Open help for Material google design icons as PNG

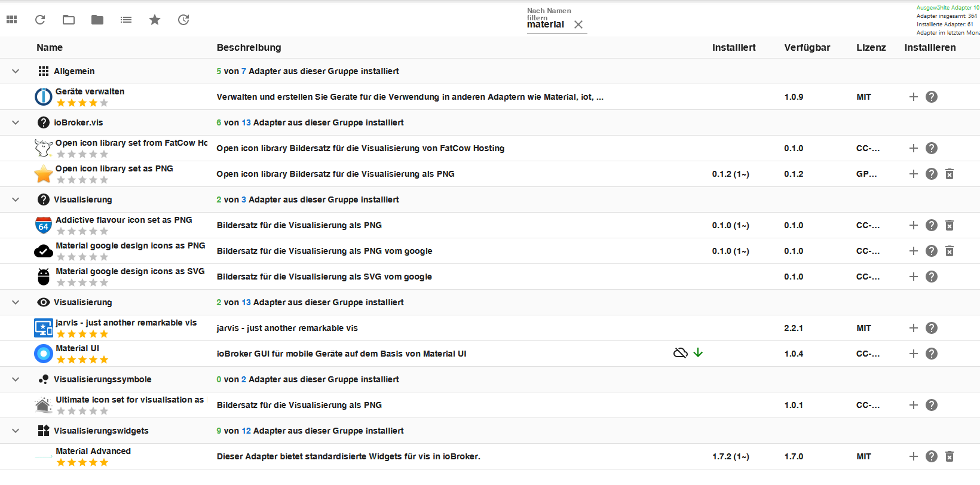click(932, 251)
